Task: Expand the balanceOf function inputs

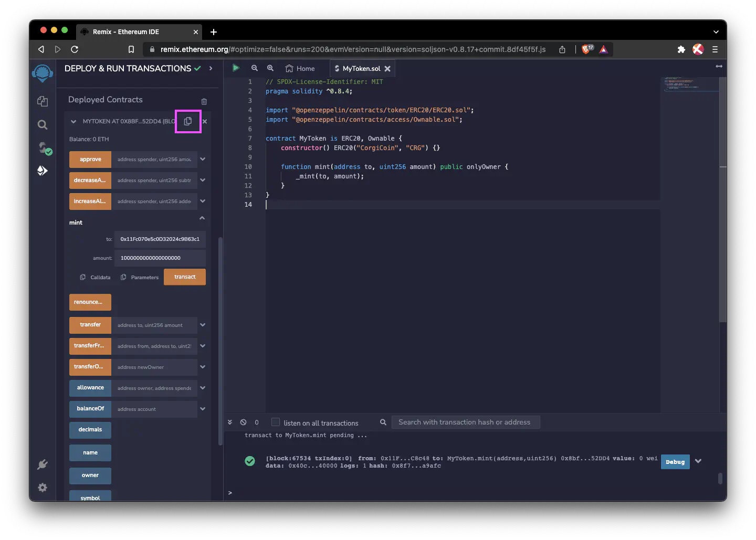Action: (x=203, y=409)
